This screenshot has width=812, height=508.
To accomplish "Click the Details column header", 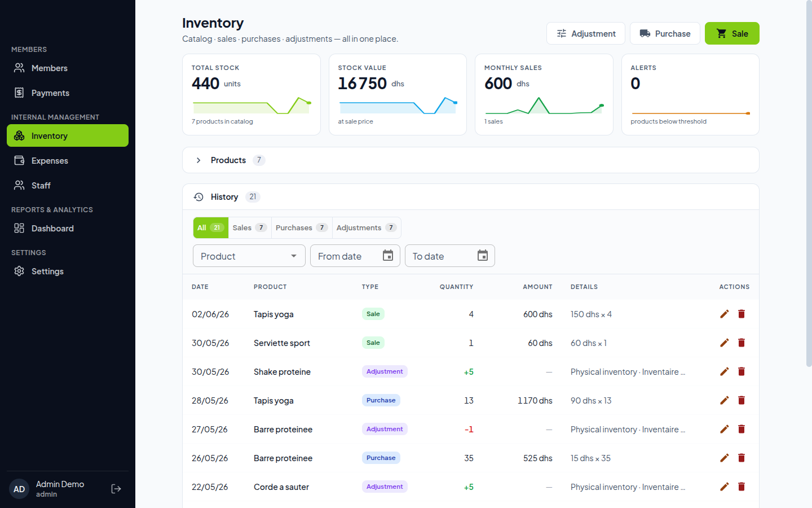I will [x=584, y=287].
